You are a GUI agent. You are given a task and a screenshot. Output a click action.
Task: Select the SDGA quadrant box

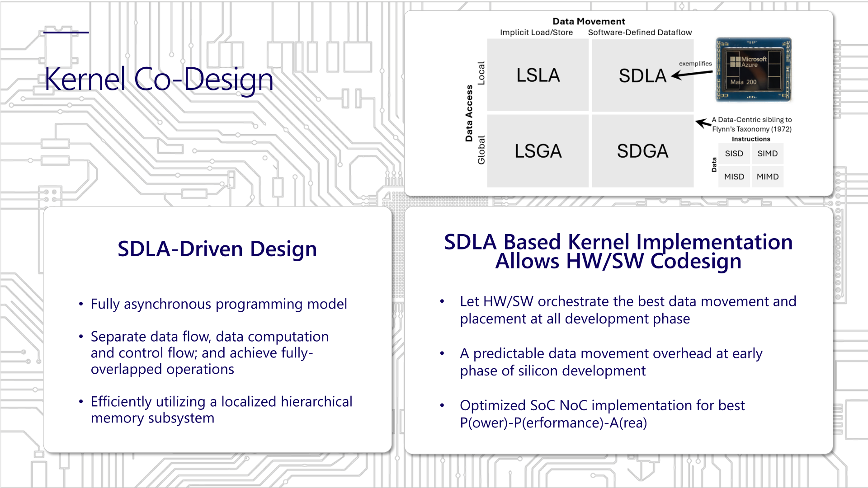click(x=642, y=151)
